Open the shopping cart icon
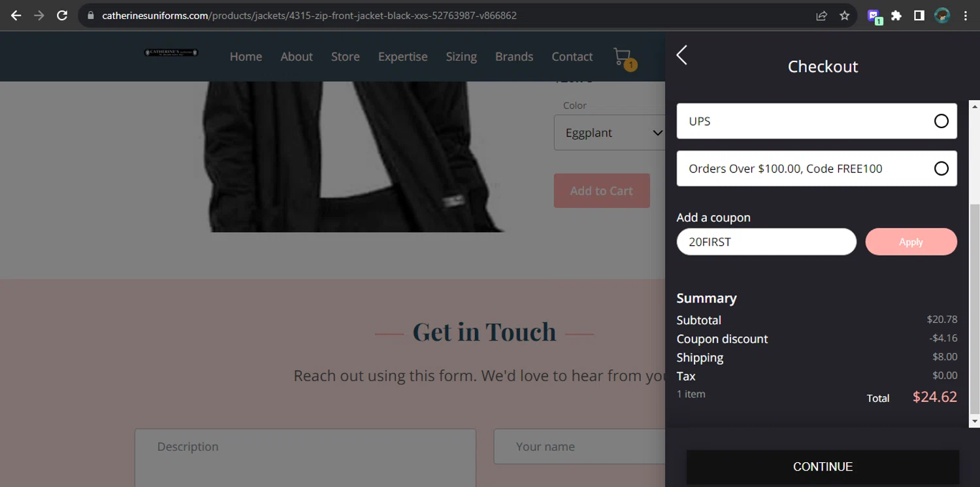980x487 pixels. click(624, 58)
